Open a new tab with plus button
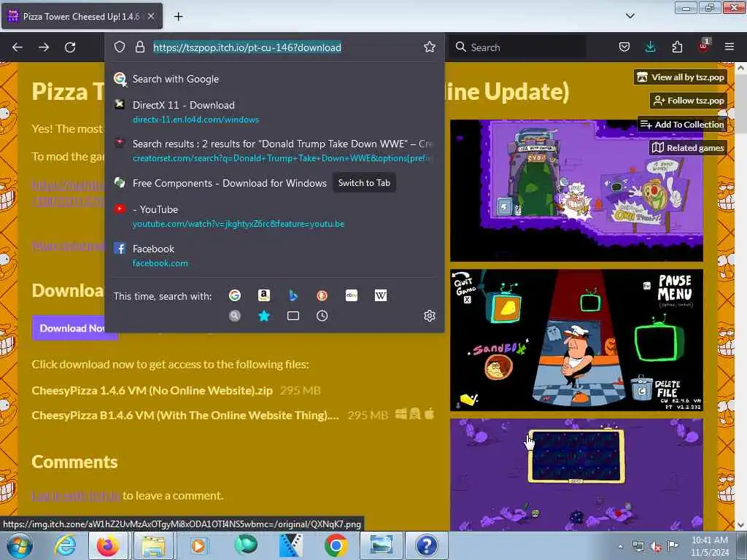 [178, 17]
